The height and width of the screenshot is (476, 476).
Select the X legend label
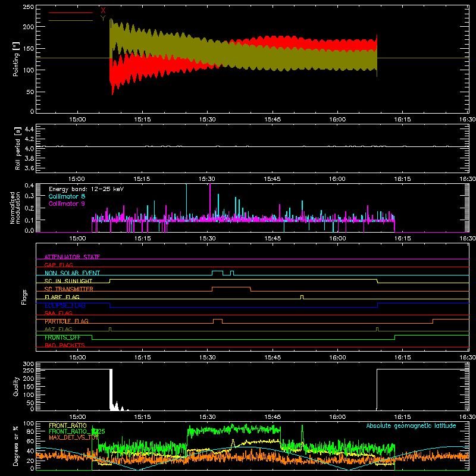coord(103,11)
